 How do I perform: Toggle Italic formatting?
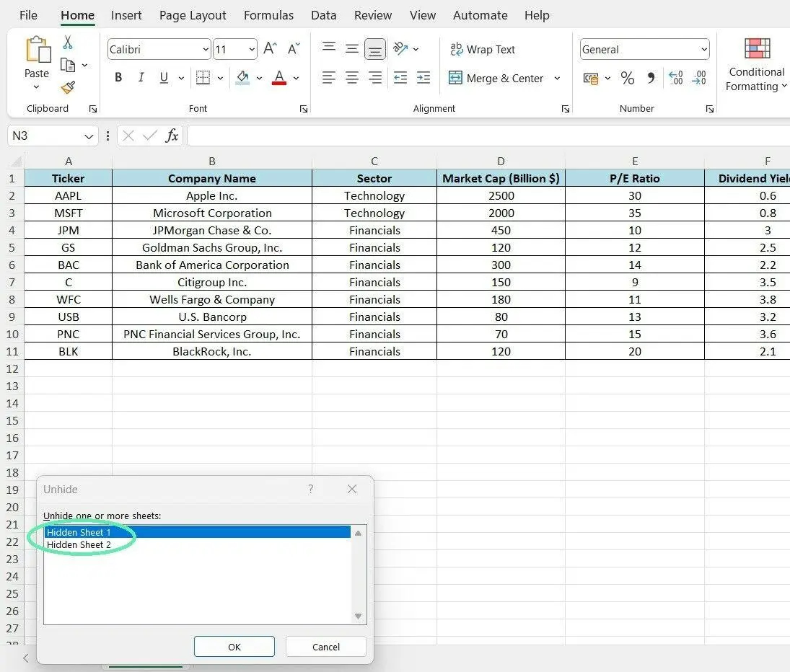pyautogui.click(x=141, y=78)
